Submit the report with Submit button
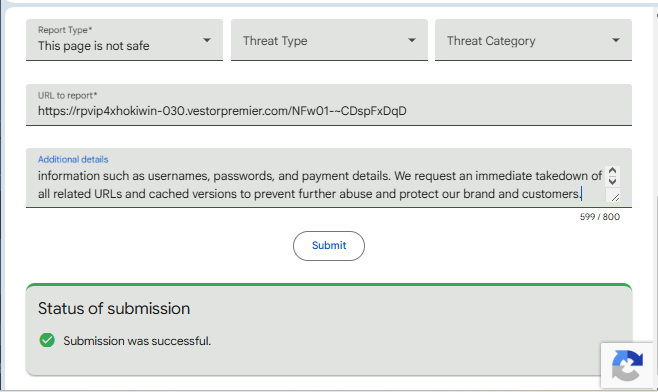 [329, 246]
